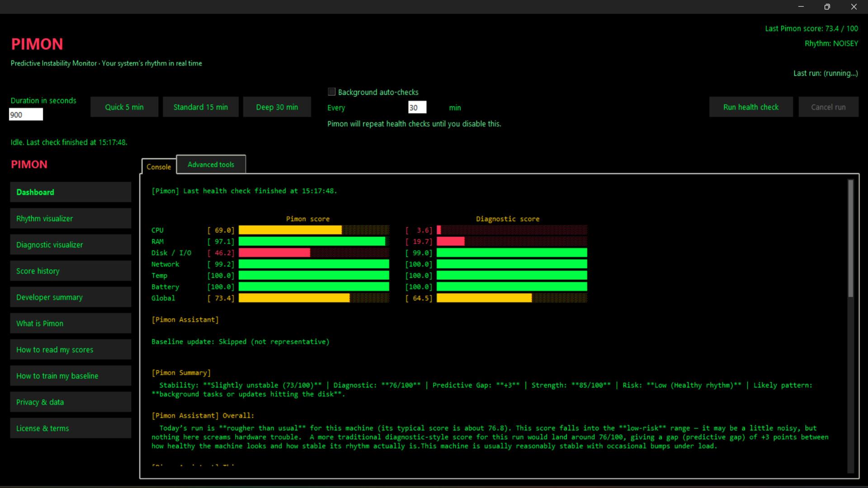The image size is (868, 488).
Task: View Privacy & data information
Action: (70, 402)
